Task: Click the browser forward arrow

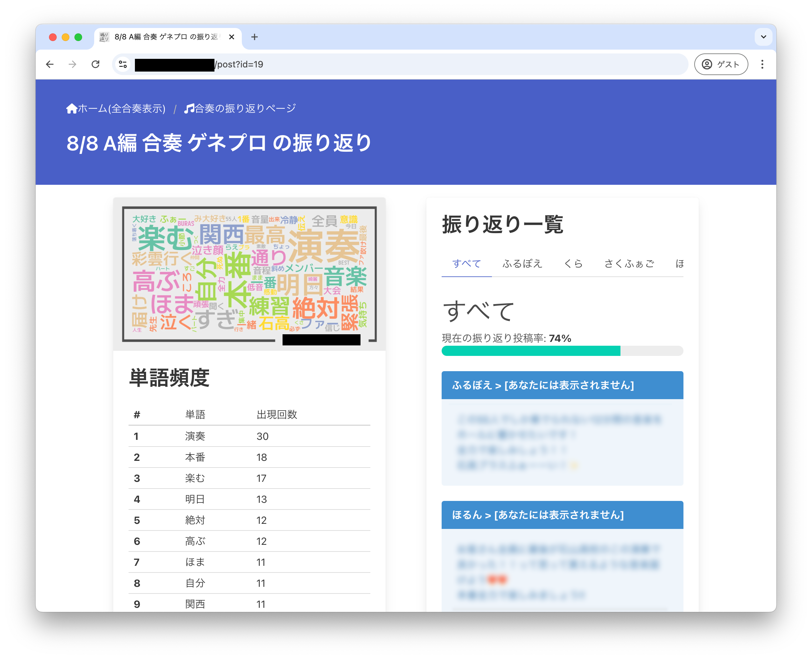Action: coord(72,64)
